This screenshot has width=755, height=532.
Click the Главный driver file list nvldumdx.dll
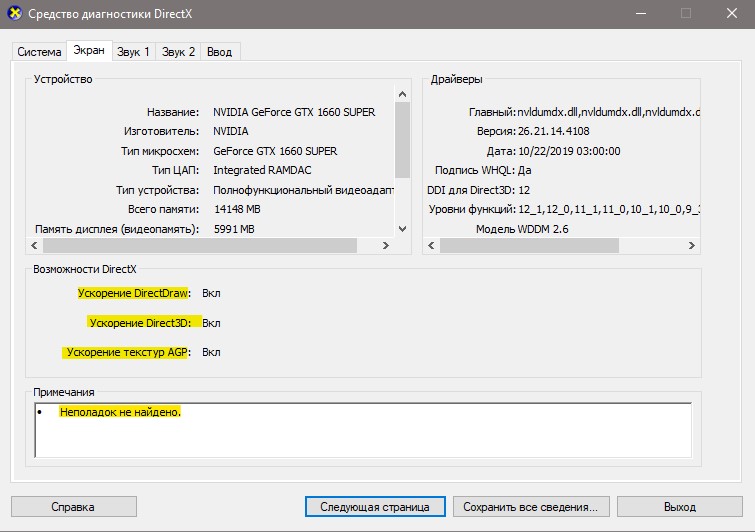[609, 112]
